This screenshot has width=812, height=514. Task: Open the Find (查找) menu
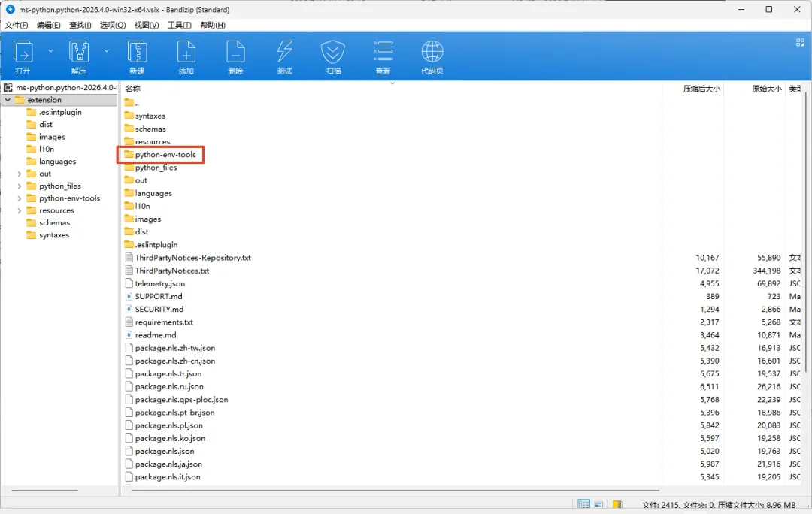click(80, 25)
